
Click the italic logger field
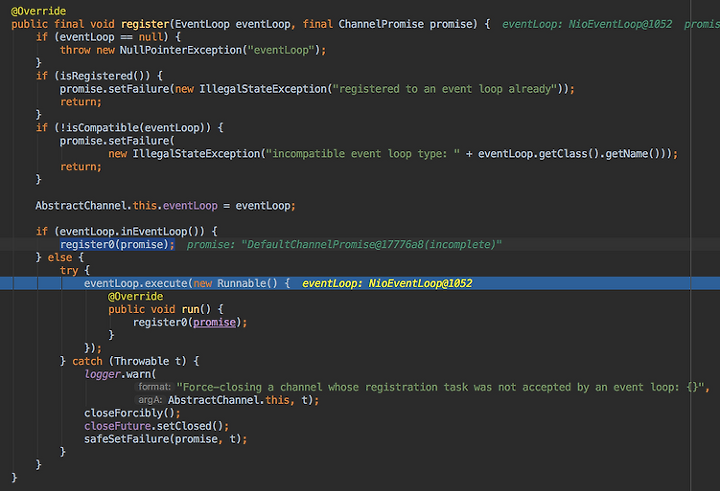click(102, 374)
